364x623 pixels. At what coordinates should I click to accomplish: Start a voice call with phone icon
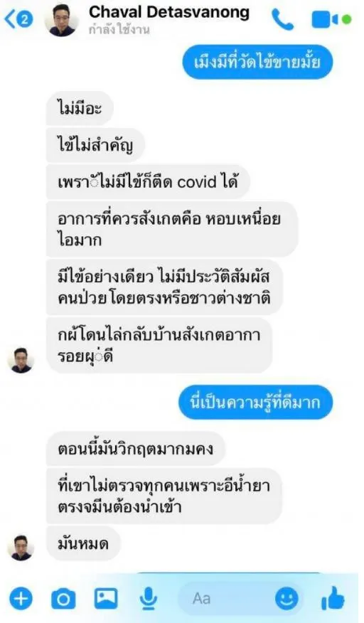(x=282, y=19)
